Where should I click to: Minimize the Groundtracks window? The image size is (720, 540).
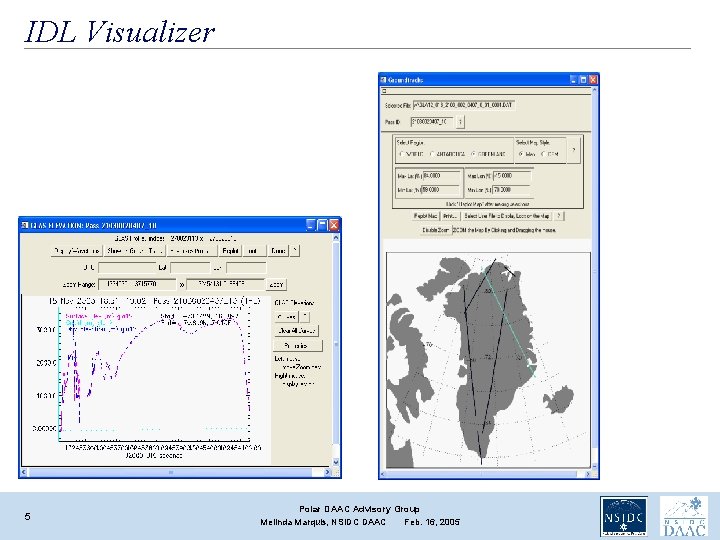(574, 80)
